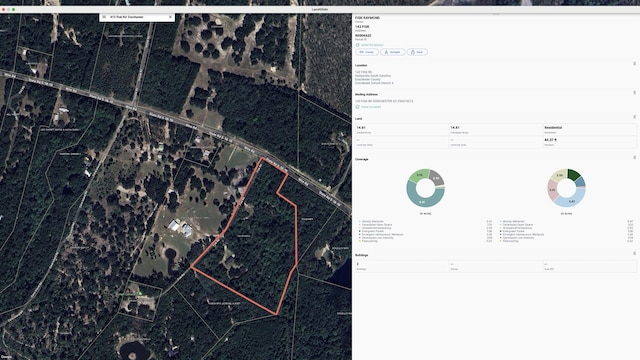
Task: Open the Mailing Address section options menu
Action: click(x=634, y=93)
